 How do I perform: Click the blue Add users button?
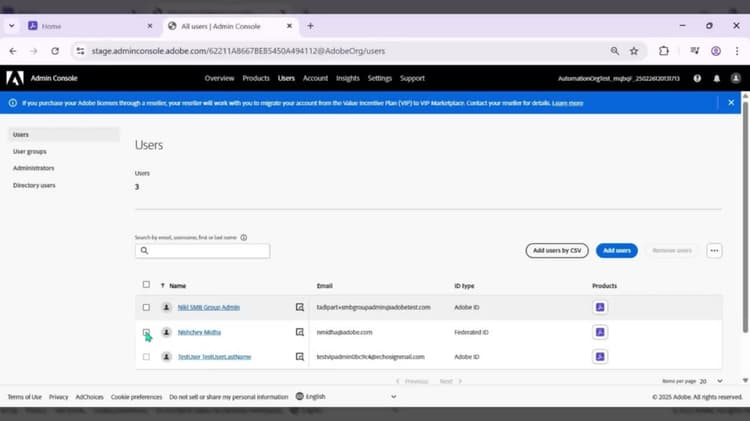[x=617, y=250]
